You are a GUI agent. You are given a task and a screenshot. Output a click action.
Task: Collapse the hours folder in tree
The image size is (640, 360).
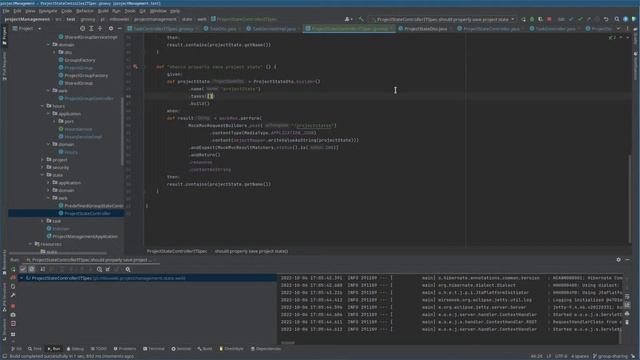tap(42, 106)
